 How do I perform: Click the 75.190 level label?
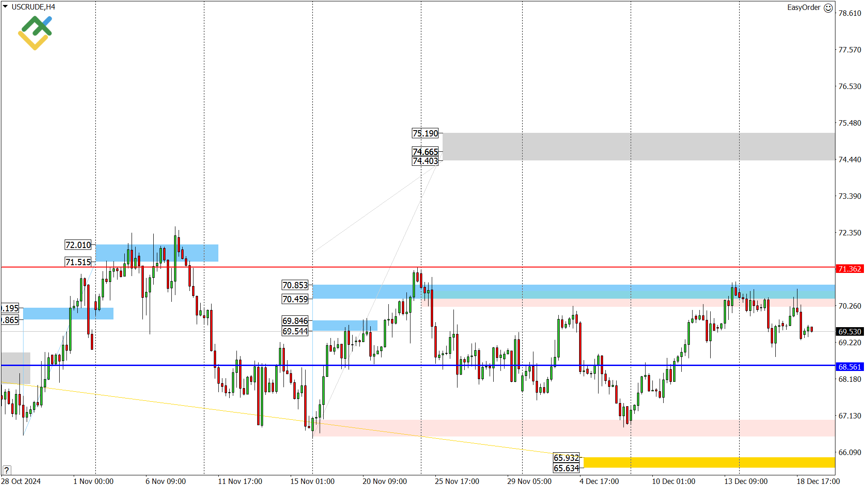[425, 133]
